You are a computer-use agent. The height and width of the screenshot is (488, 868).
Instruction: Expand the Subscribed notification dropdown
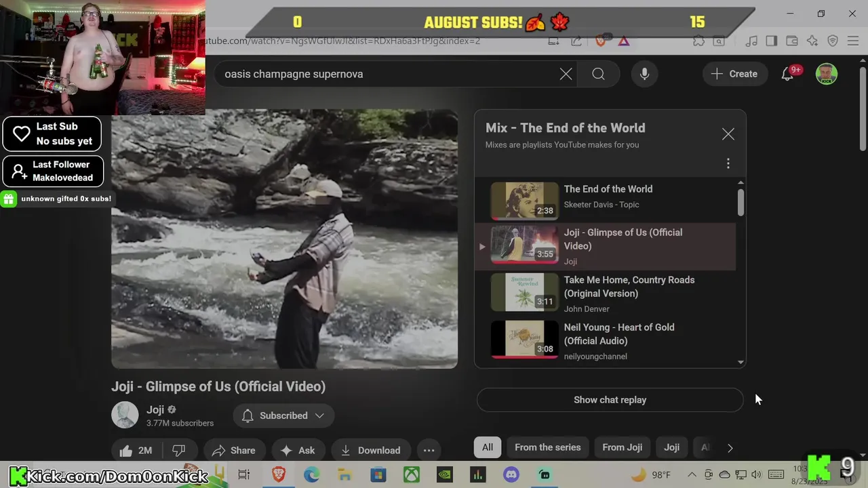pyautogui.click(x=283, y=415)
